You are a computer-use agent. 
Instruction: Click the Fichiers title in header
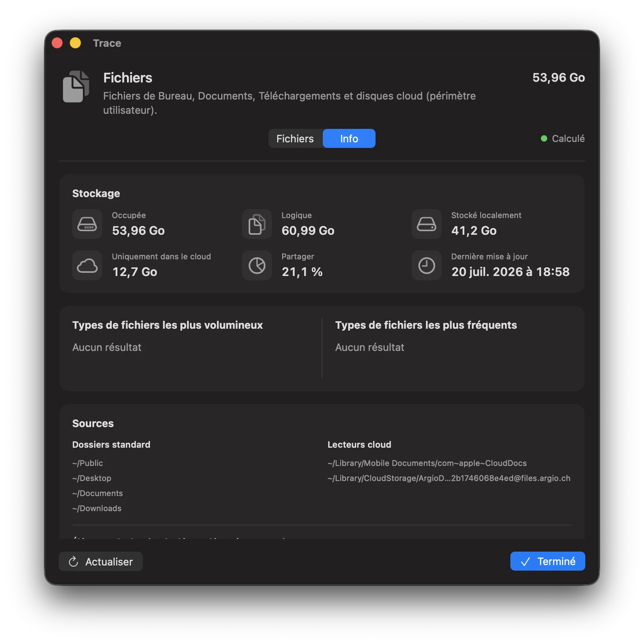point(128,78)
